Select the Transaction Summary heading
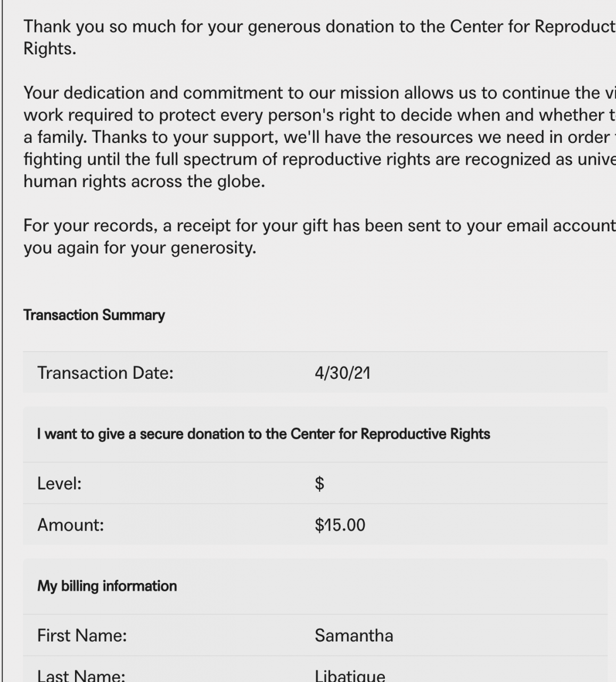 pos(94,315)
